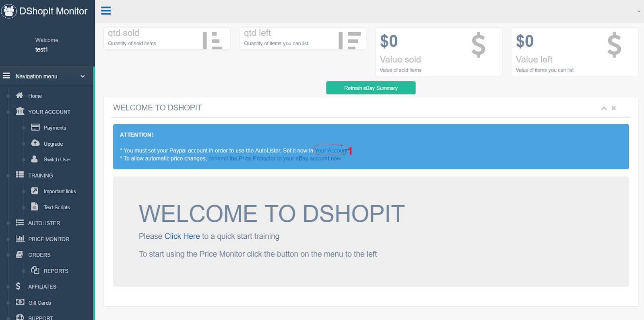The image size is (644, 320).
Task: Click the test1 username text
Action: coord(41,50)
